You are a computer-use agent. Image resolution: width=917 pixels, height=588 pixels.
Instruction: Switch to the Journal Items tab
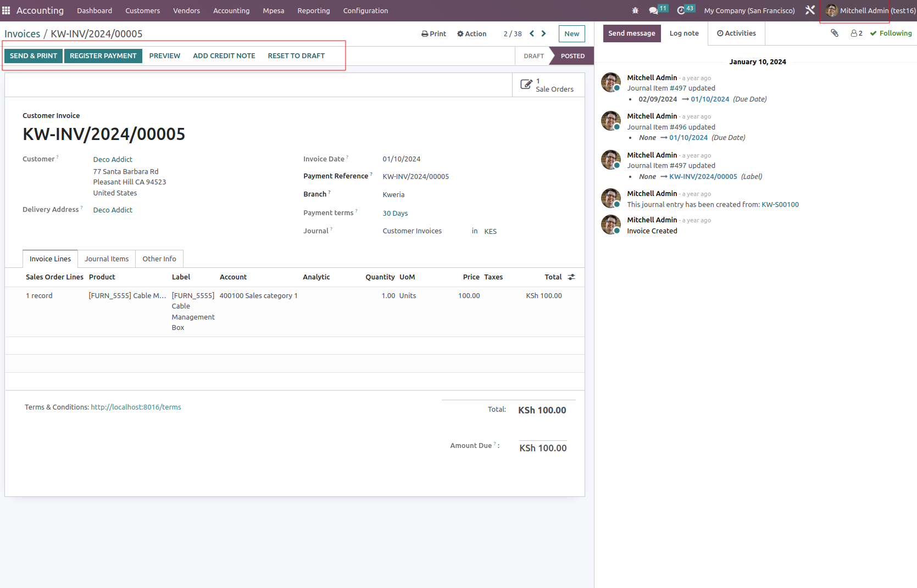coord(107,259)
